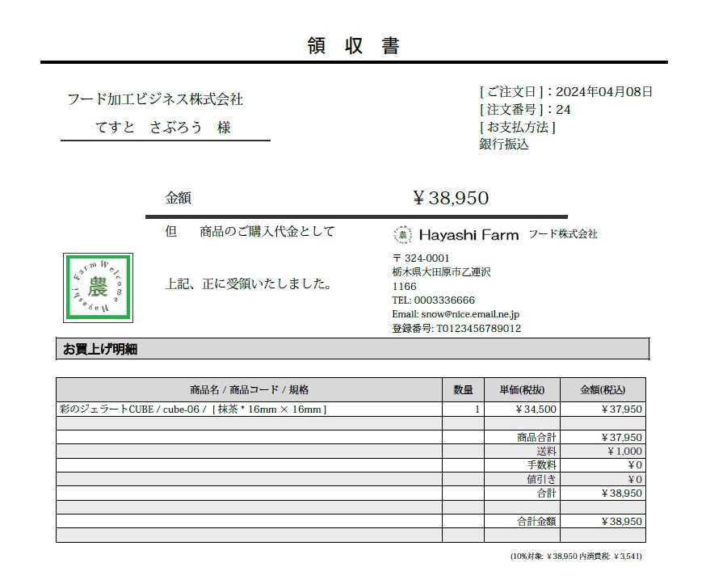The image size is (706, 588).
Task: Click the small round Hayashi Farm emblem
Action: [x=402, y=234]
